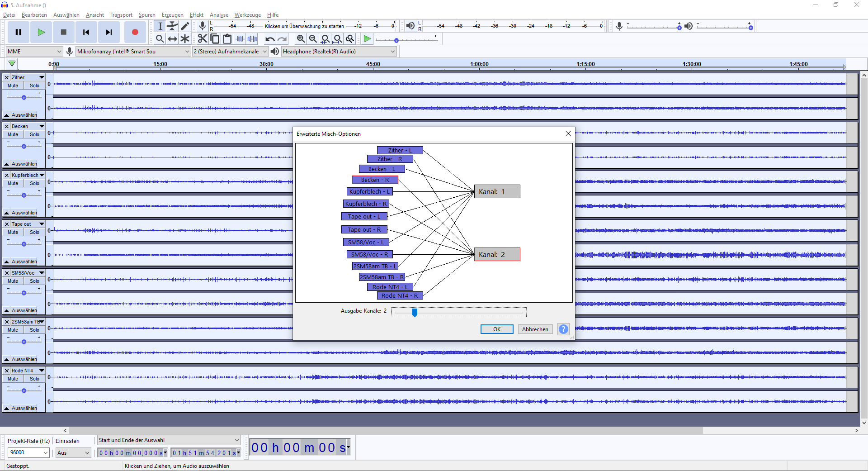Select the Selection (I-beam) tool

[x=160, y=26]
